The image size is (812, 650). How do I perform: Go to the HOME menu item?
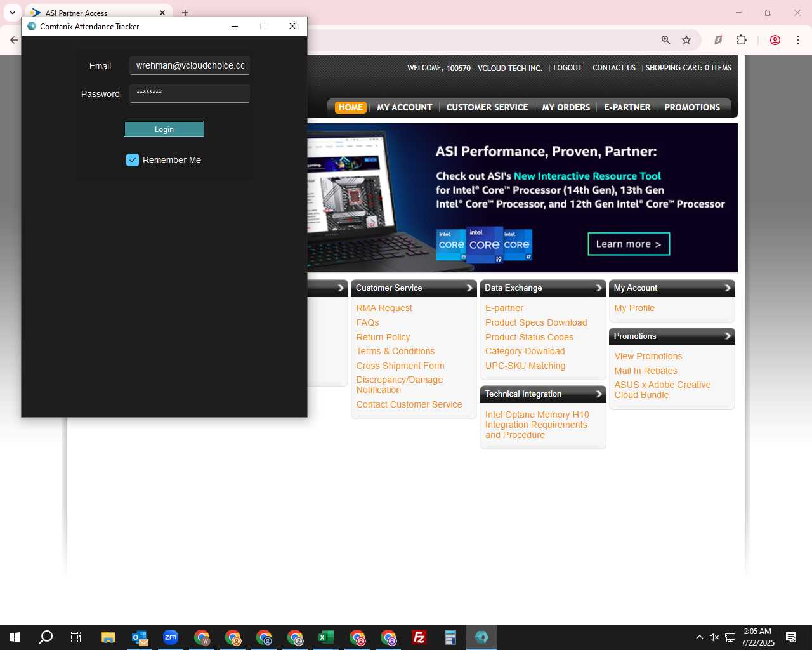(351, 107)
